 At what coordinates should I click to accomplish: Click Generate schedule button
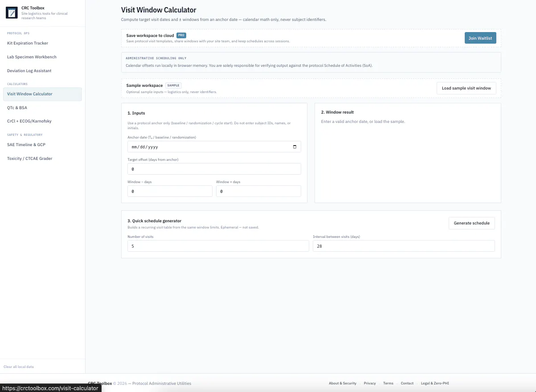(471, 223)
